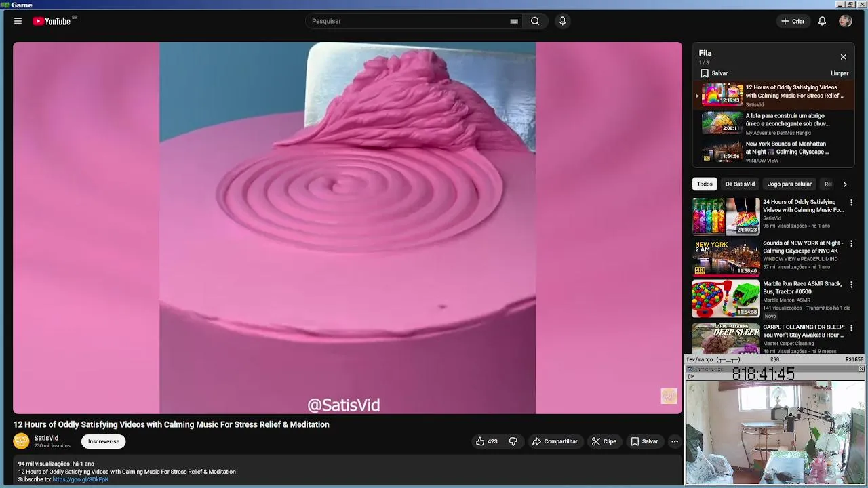The width and height of the screenshot is (868, 488).
Task: Create a clip with Clipe button
Action: pyautogui.click(x=604, y=441)
